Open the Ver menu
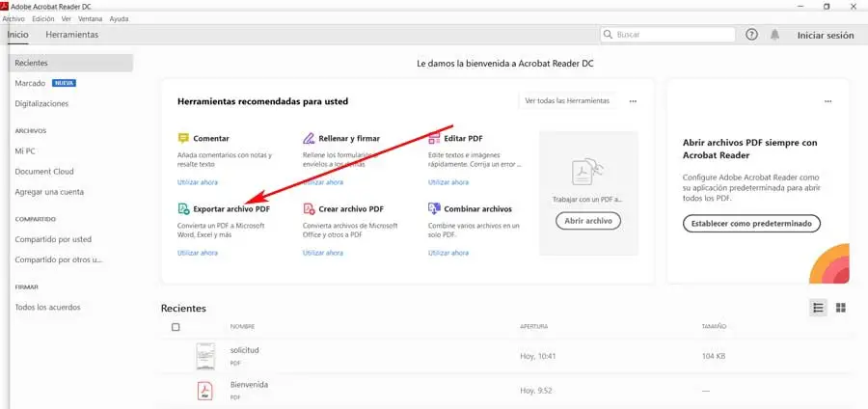The height and width of the screenshot is (409, 868). pyautogui.click(x=67, y=18)
